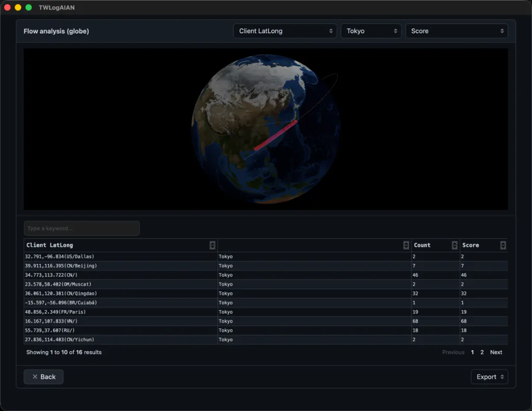The image size is (532, 411).
Task: Click the Client LatLong header label
Action: [49, 245]
